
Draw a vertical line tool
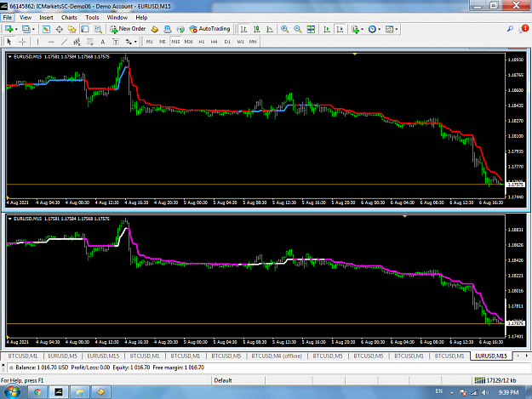pos(37,42)
